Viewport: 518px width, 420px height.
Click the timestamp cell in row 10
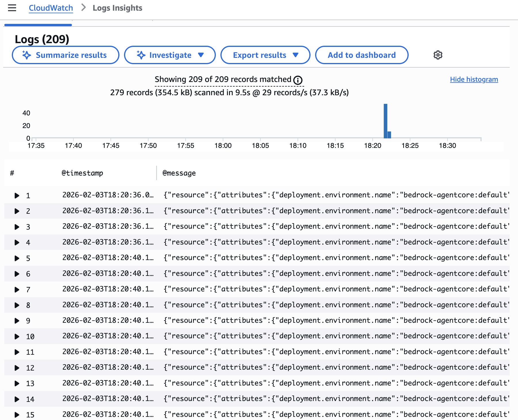coord(108,336)
